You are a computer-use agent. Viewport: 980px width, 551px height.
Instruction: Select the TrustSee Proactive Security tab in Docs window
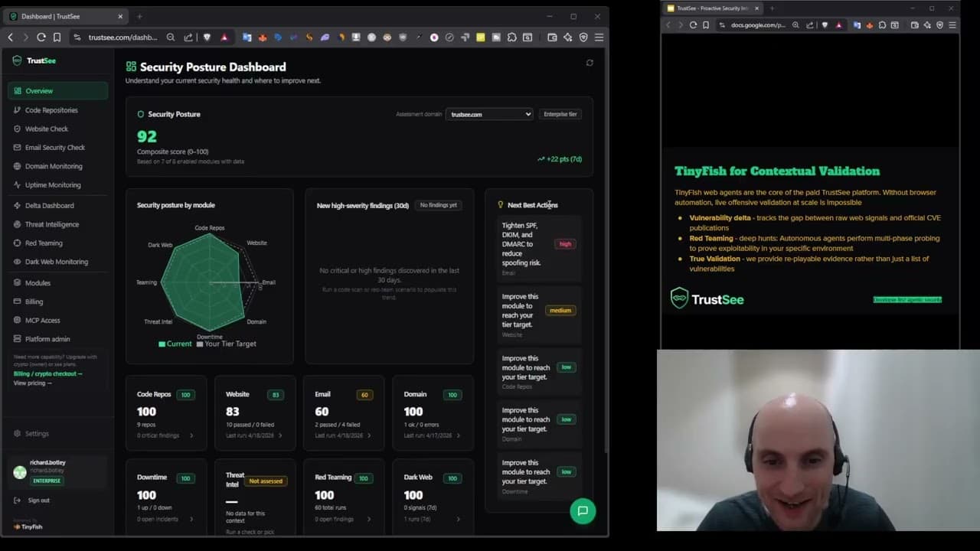coord(712,8)
